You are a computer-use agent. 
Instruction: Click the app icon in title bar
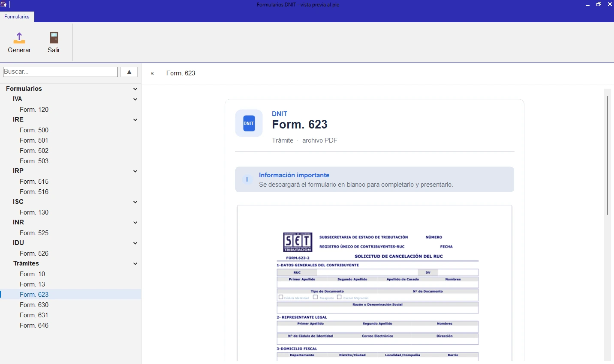tap(3, 5)
